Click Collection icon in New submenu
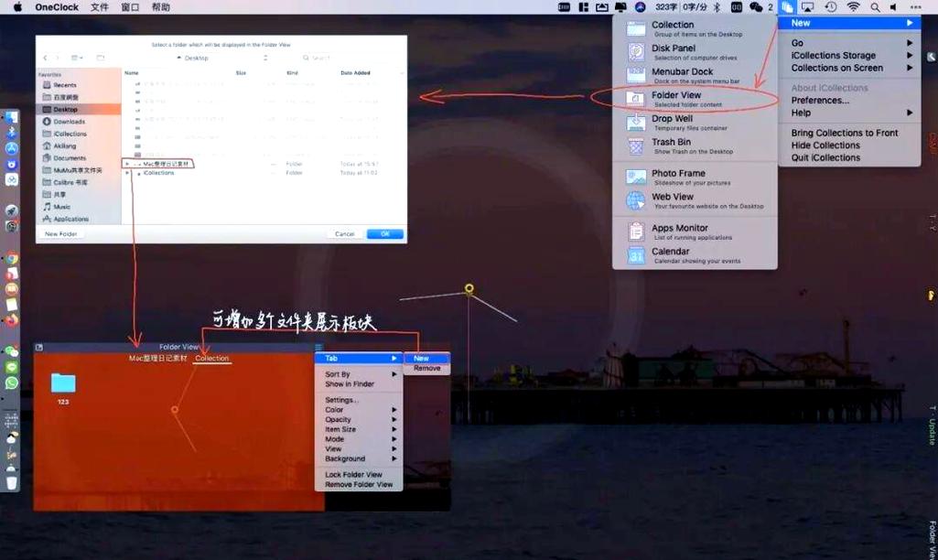The image size is (938, 560). (x=636, y=28)
